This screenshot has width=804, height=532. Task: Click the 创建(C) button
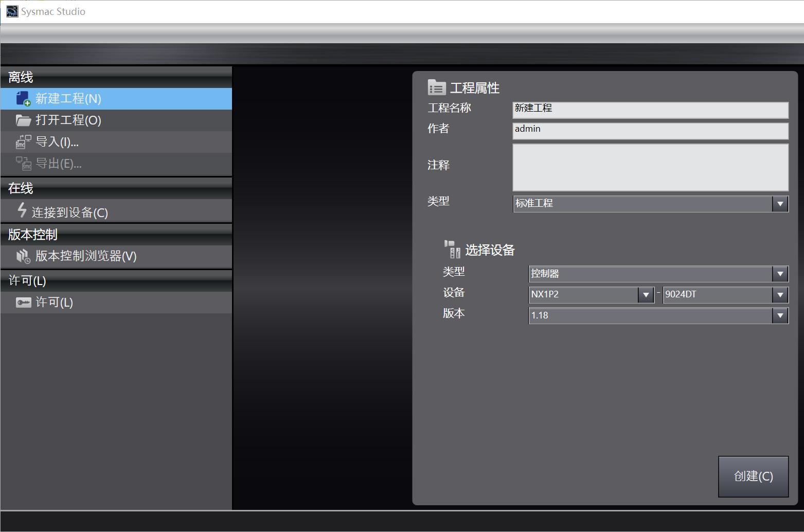(753, 476)
